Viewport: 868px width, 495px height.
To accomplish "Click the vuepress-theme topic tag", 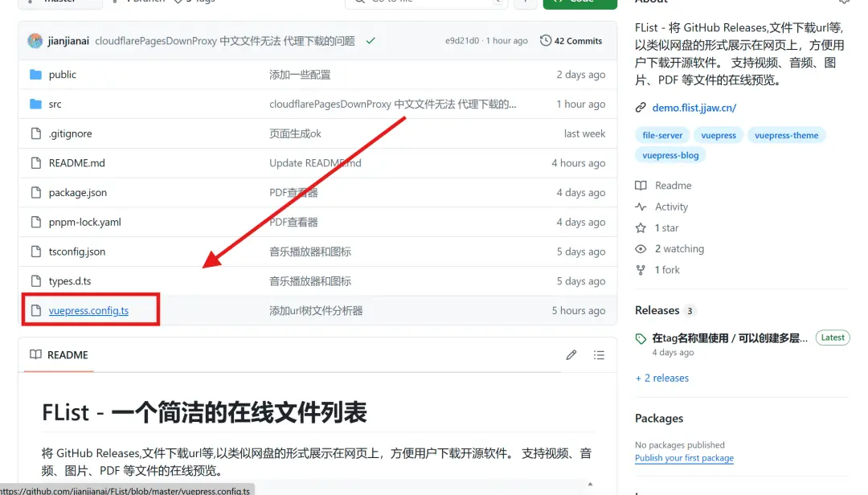I will point(786,136).
